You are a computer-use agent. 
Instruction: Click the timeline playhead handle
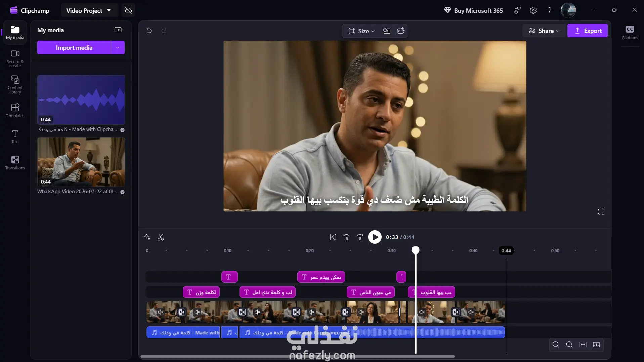tap(416, 250)
